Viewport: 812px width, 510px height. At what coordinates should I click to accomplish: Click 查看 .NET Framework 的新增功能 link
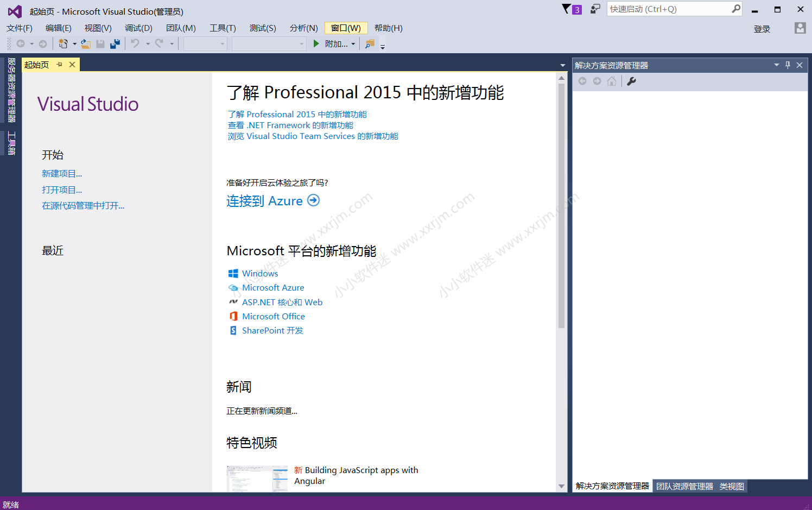tap(290, 125)
